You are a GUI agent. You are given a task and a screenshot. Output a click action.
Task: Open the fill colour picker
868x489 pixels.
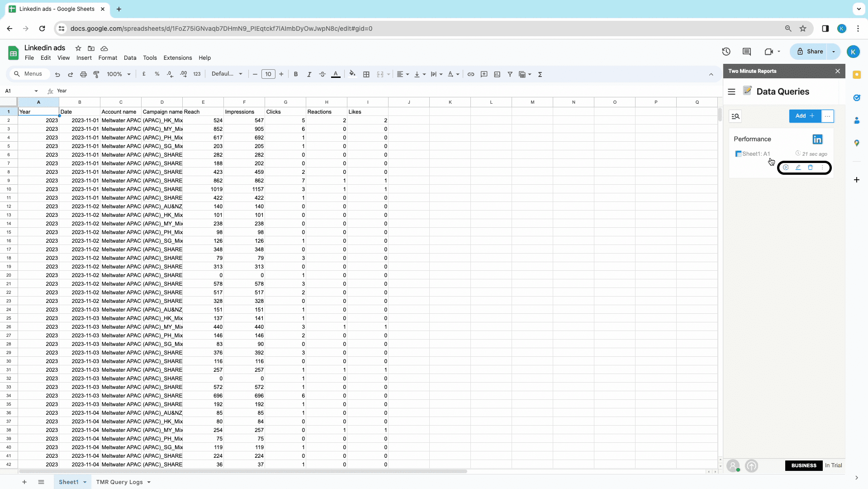[x=352, y=74]
